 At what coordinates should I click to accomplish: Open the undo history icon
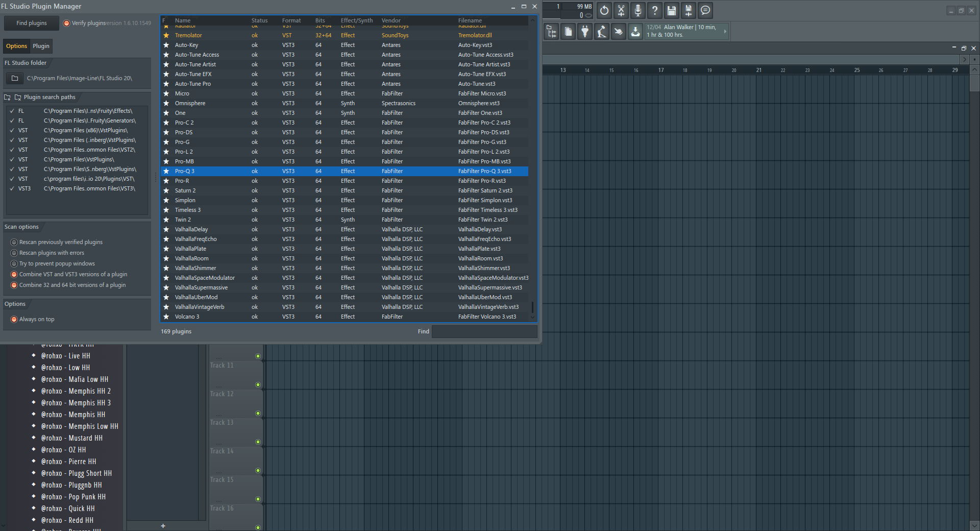(604, 10)
